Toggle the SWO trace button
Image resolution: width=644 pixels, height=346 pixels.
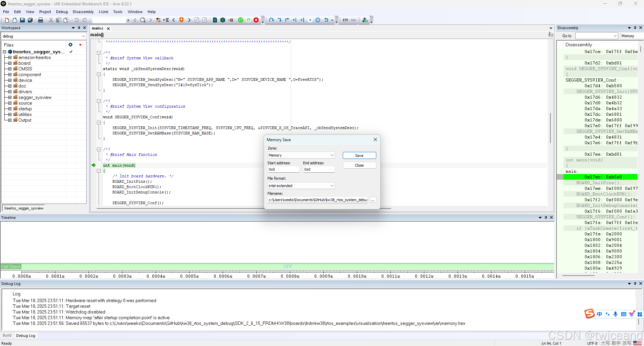pos(353,20)
